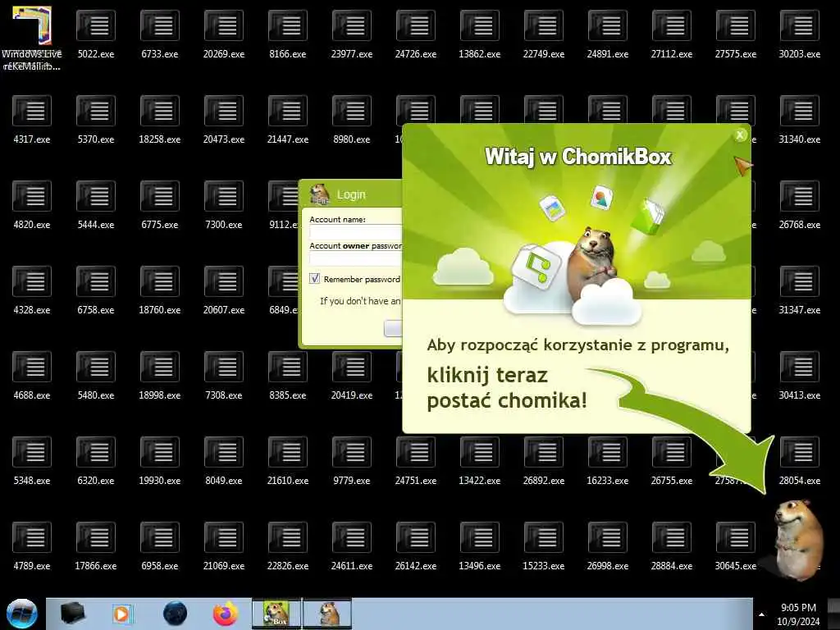Select the 4688.exe desktop icon
The image size is (840, 630).
coord(32,375)
